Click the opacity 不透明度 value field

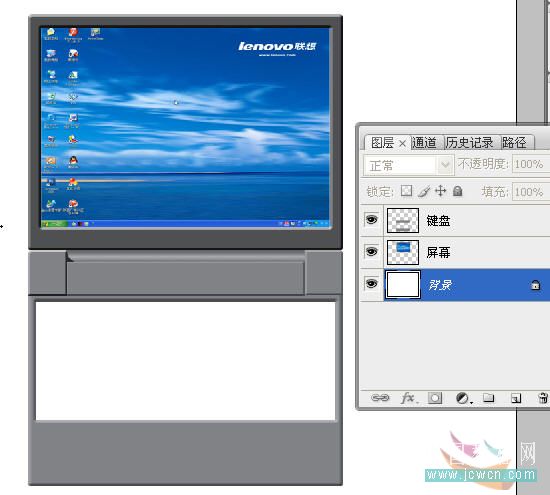(x=531, y=164)
